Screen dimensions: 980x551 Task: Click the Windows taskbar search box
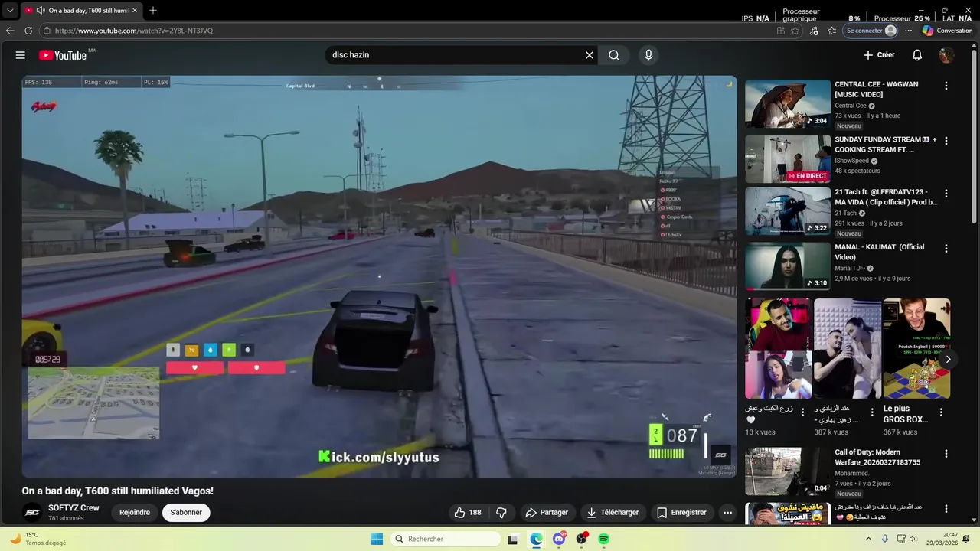click(x=446, y=539)
